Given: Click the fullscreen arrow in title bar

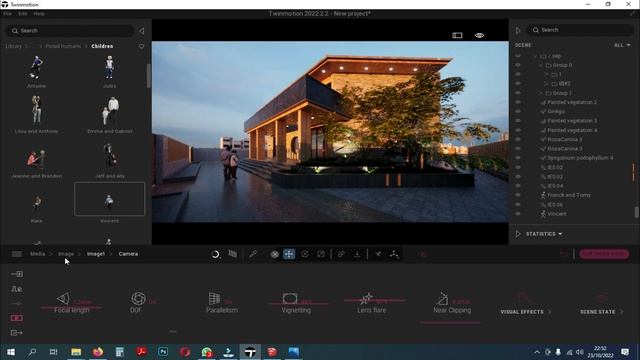Looking at the screenshot, I should click(x=633, y=13).
